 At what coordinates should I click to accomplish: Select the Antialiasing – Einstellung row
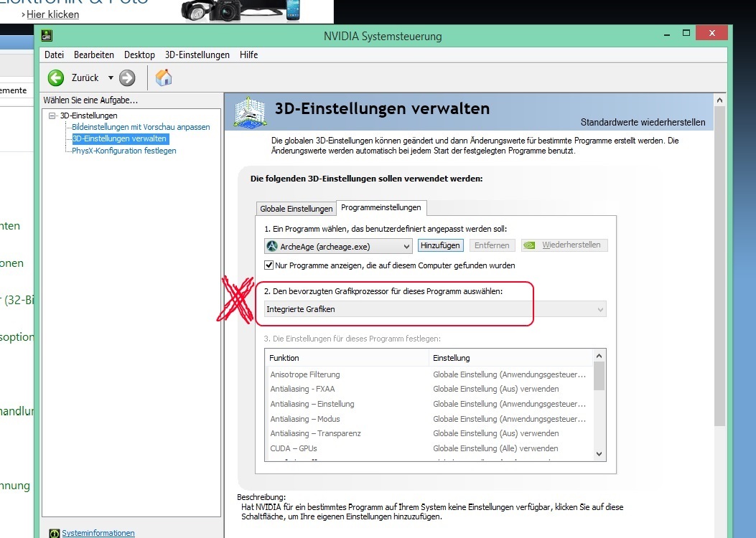(x=429, y=404)
